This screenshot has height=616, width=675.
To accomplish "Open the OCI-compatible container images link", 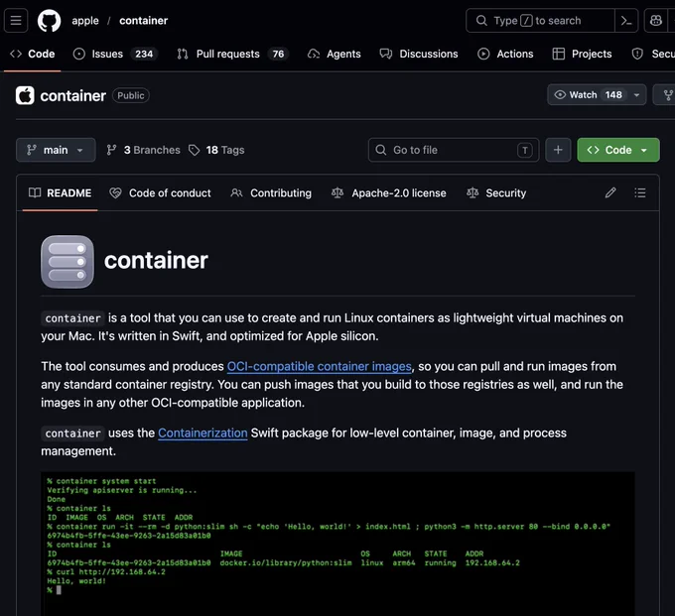I will [x=319, y=366].
